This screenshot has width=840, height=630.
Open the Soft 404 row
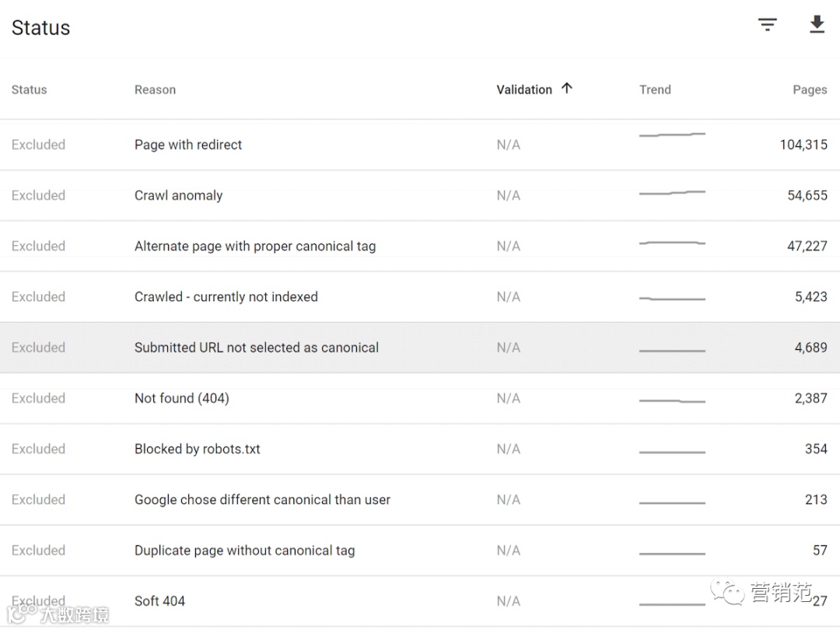pos(159,600)
